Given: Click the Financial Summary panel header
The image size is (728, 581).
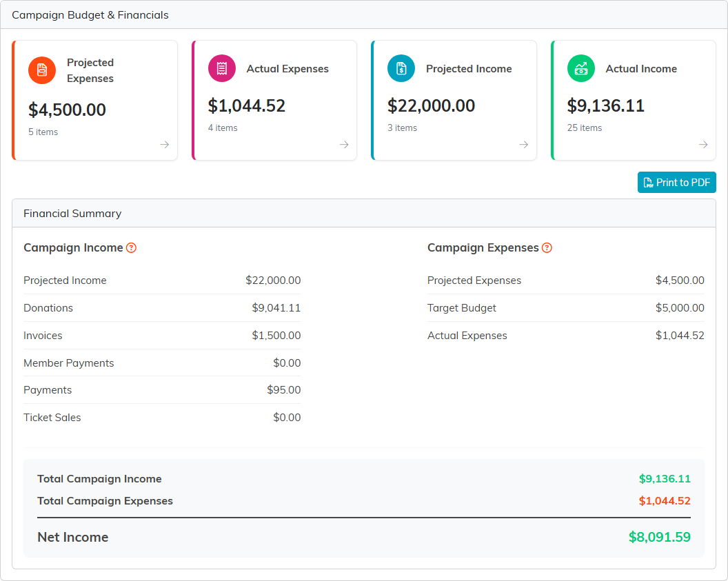Looking at the screenshot, I should (72, 214).
